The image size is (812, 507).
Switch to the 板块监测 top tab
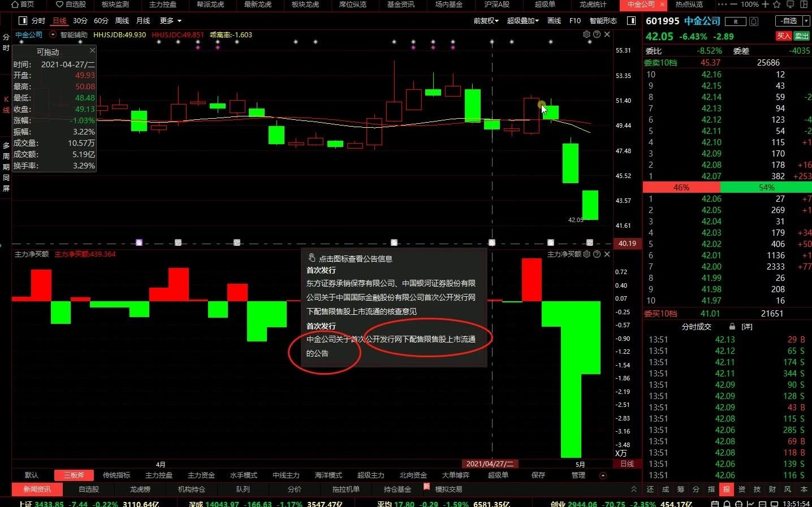tap(115, 5)
